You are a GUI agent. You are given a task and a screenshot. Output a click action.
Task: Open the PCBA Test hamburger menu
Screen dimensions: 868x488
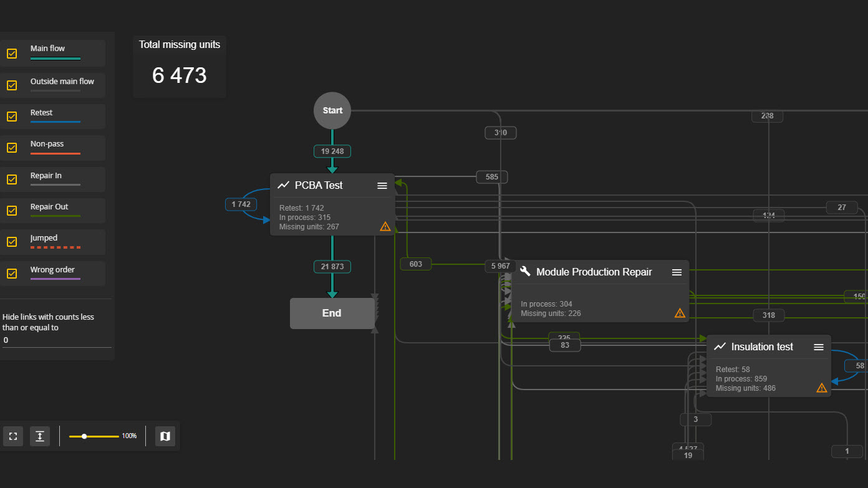382,186
